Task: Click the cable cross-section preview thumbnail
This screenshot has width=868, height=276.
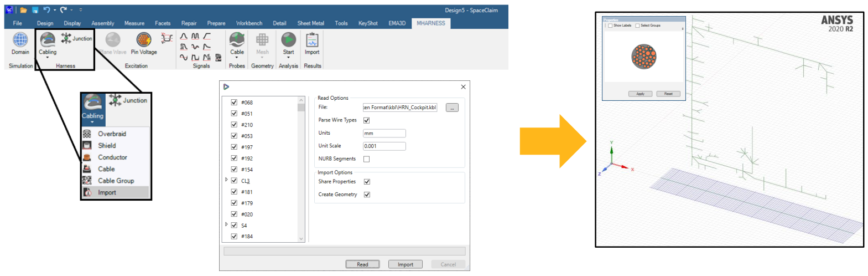Action: pyautogui.click(x=644, y=57)
